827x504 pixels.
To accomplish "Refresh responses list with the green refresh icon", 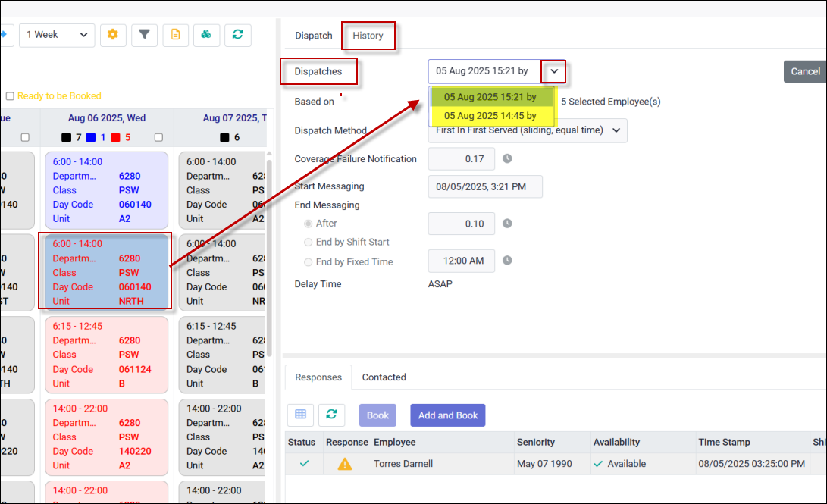I will [x=331, y=415].
